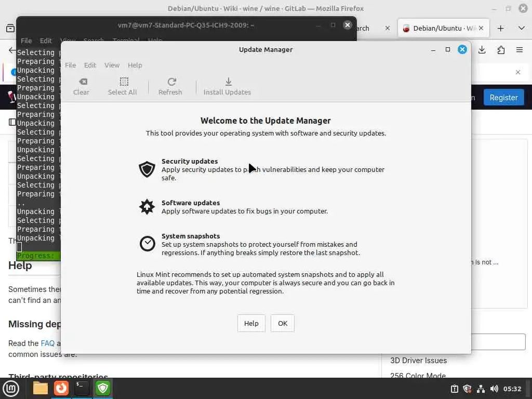Close the Debian/Ubuntu wiki Firefox tab

click(481, 28)
